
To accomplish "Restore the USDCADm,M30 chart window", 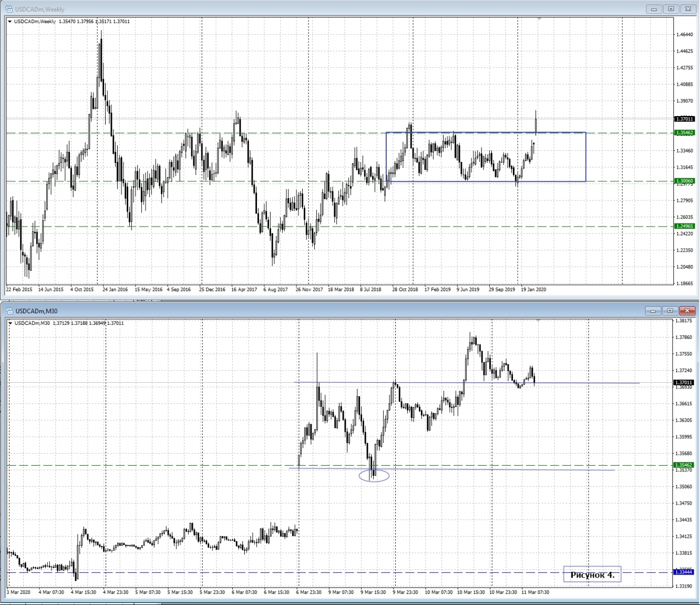I will pos(670,311).
